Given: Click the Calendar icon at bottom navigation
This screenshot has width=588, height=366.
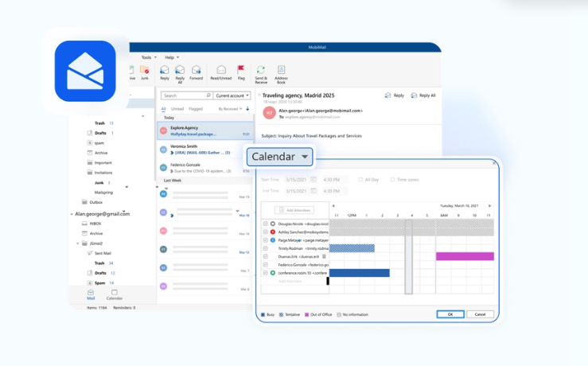Looking at the screenshot, I should pos(115,292).
